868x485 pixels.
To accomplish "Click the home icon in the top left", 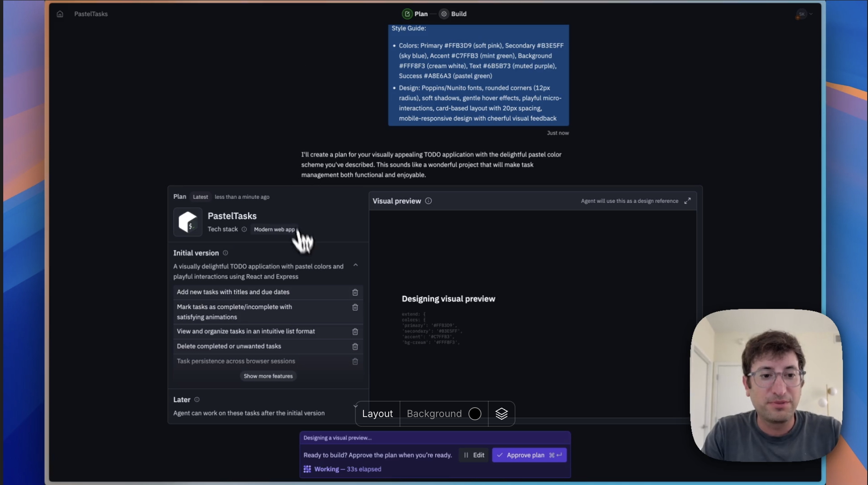I will click(x=60, y=13).
